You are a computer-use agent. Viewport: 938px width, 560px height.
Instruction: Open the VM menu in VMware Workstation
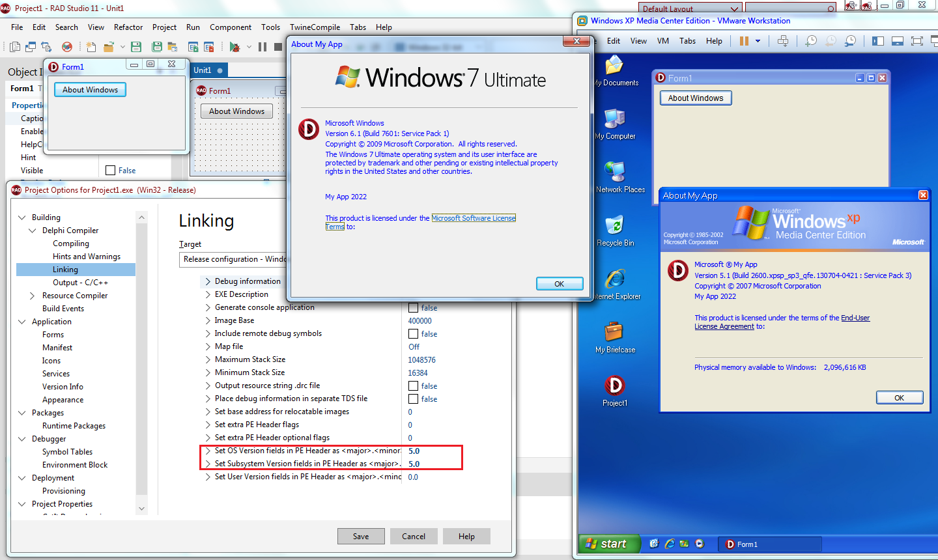[663, 41]
